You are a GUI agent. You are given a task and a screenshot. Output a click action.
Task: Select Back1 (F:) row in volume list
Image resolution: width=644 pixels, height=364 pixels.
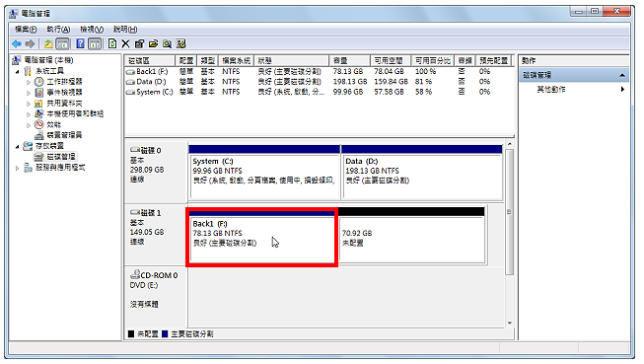point(319,71)
